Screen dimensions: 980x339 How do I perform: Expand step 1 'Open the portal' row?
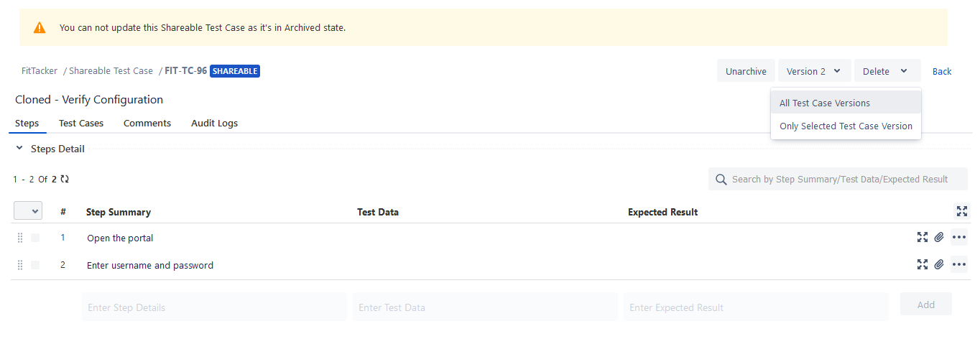(923, 237)
